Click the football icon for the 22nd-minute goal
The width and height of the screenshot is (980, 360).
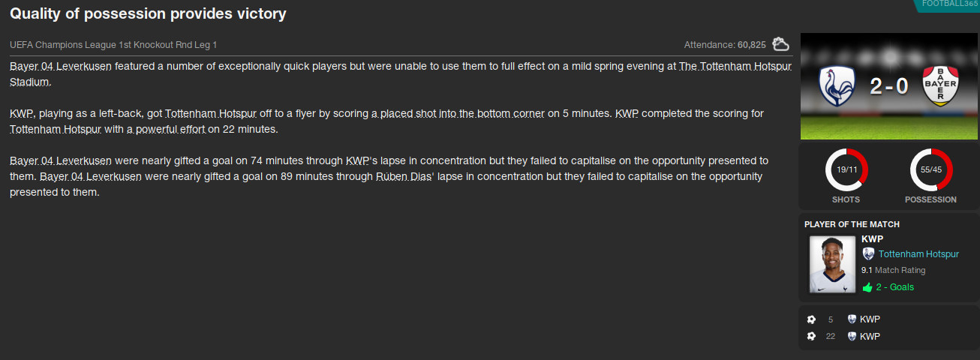pyautogui.click(x=811, y=336)
